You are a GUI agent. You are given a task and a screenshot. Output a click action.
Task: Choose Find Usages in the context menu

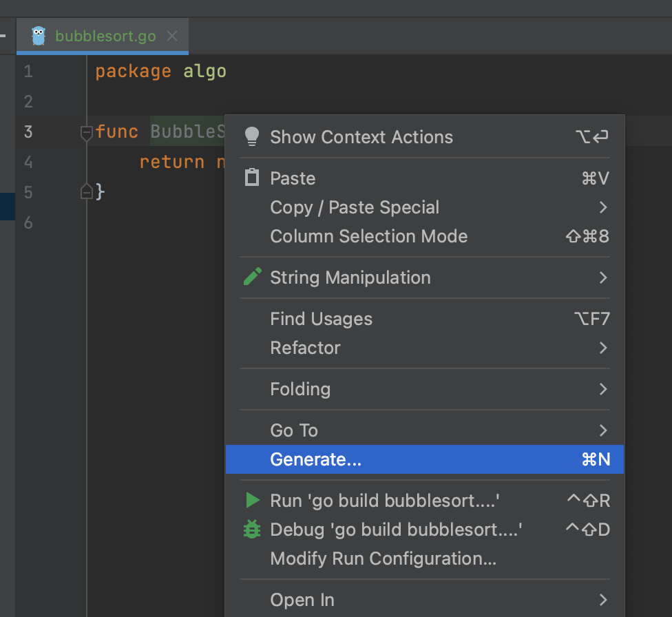tap(321, 319)
